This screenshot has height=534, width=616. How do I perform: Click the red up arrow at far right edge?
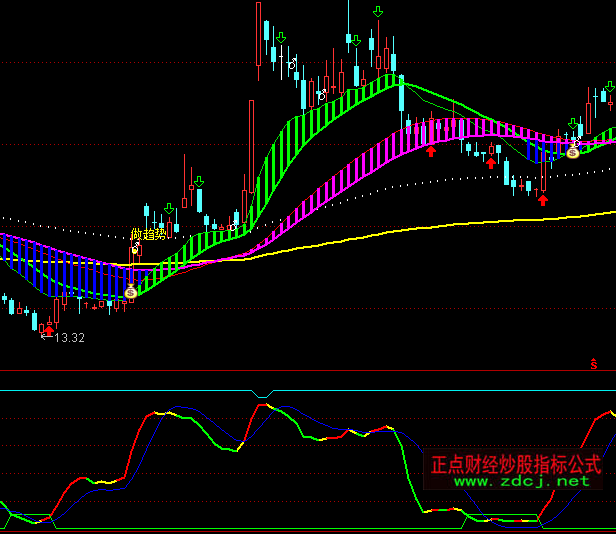610,102
